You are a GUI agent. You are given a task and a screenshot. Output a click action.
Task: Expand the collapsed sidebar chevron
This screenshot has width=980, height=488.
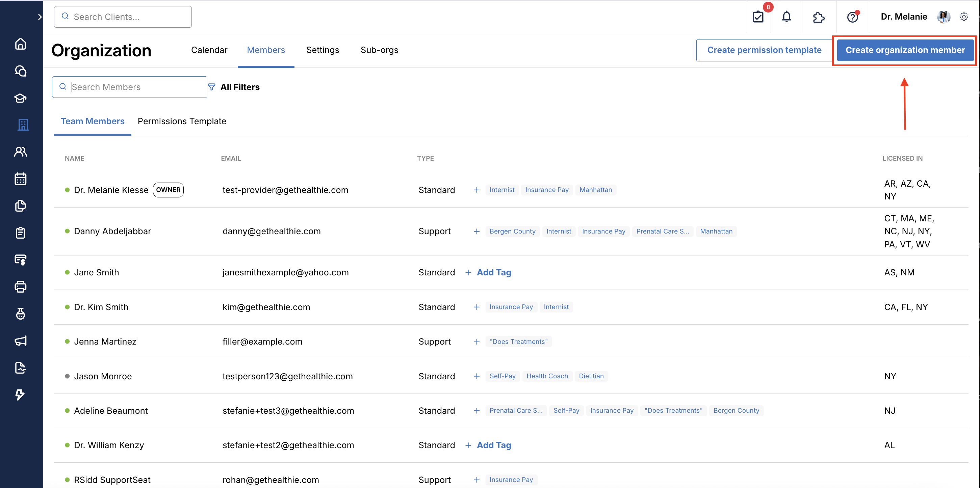click(40, 17)
